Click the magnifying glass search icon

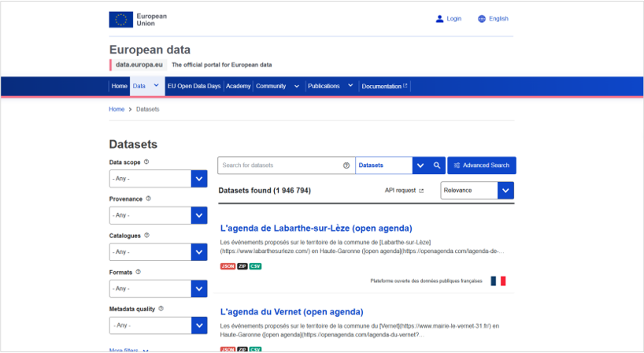pyautogui.click(x=438, y=165)
